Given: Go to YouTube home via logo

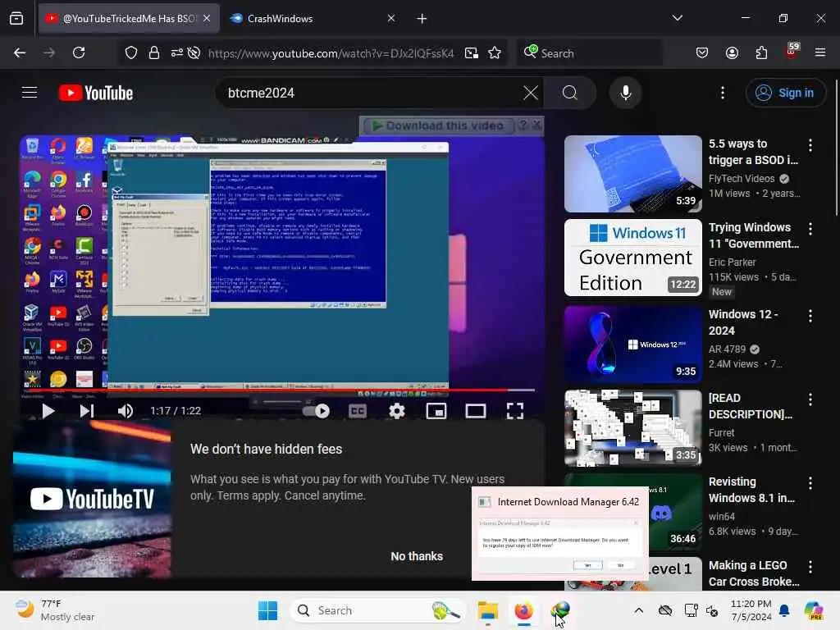Looking at the screenshot, I should (x=96, y=93).
